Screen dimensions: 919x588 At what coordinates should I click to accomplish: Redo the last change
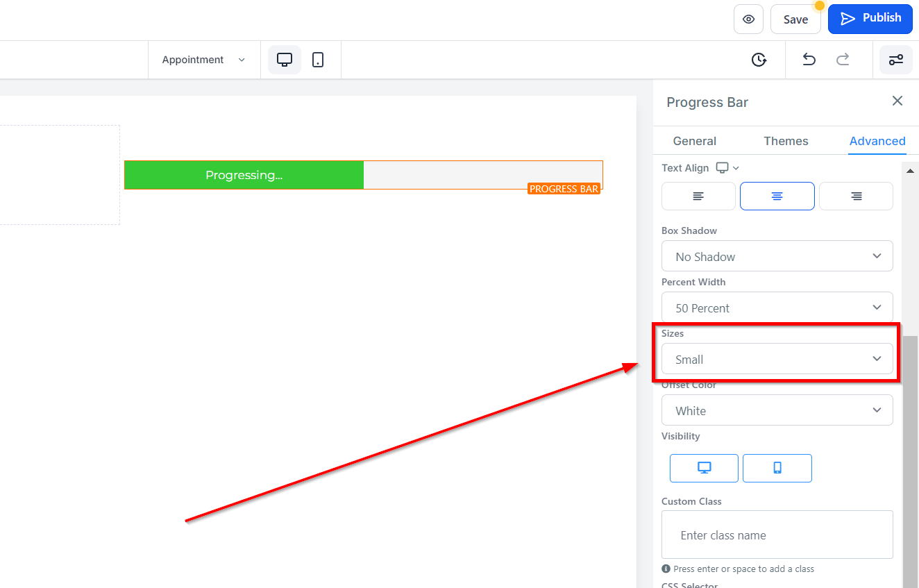pyautogui.click(x=843, y=60)
